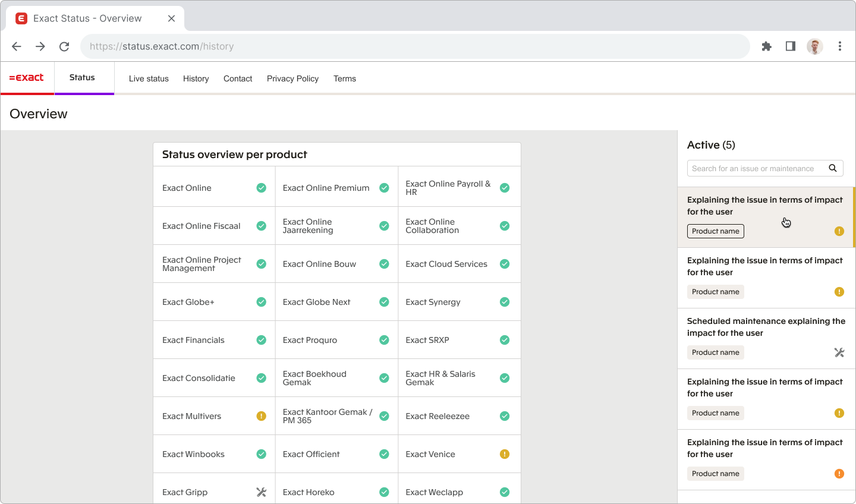The width and height of the screenshot is (856, 504).
Task: Click the search magnifier icon in Active panel
Action: click(833, 168)
